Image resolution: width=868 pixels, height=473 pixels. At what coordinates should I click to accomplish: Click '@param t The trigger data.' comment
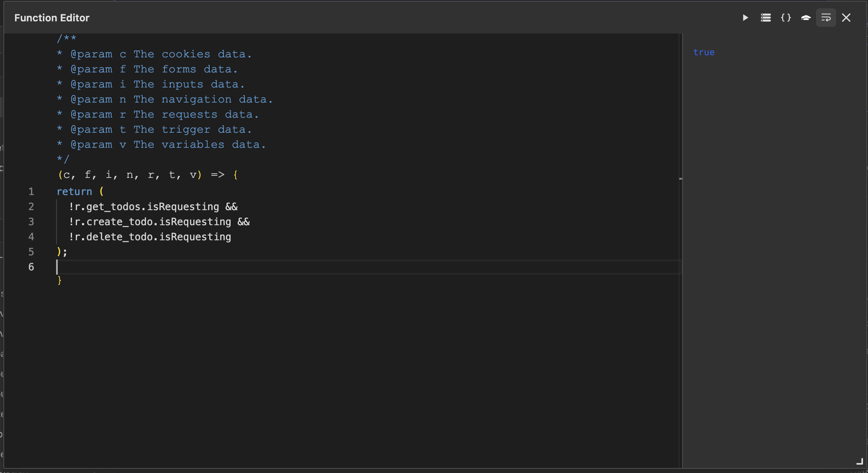click(x=161, y=130)
